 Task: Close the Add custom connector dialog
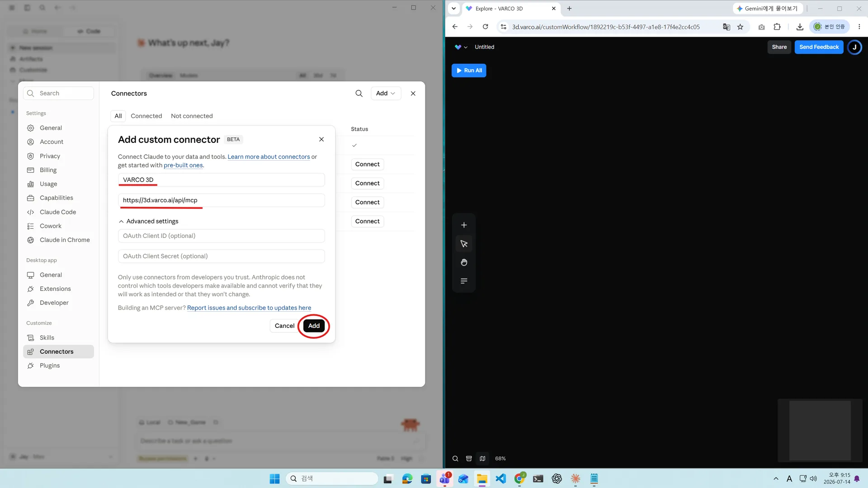point(321,139)
